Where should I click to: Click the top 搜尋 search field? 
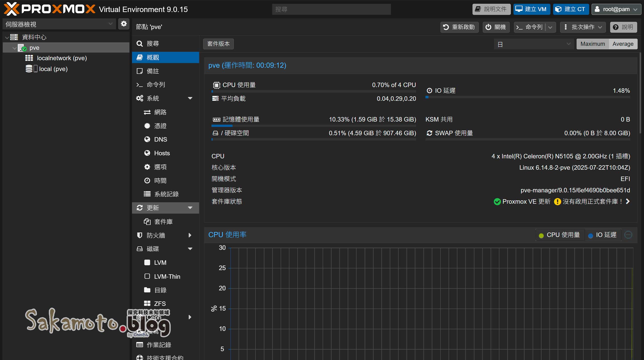[x=331, y=9]
